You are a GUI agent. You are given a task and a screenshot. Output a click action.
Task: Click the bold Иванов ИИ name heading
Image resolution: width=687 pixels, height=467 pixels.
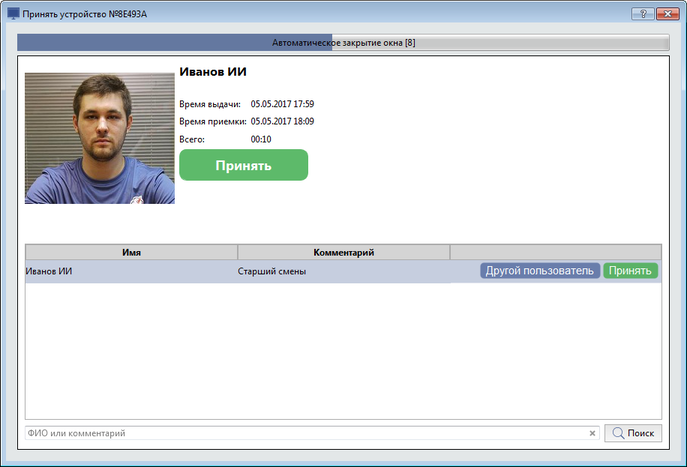(x=212, y=72)
